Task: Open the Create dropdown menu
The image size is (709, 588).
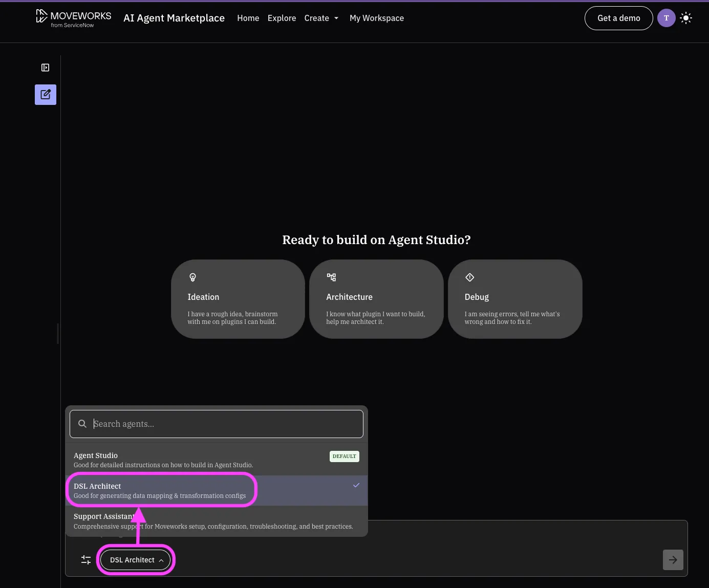Action: [x=321, y=18]
